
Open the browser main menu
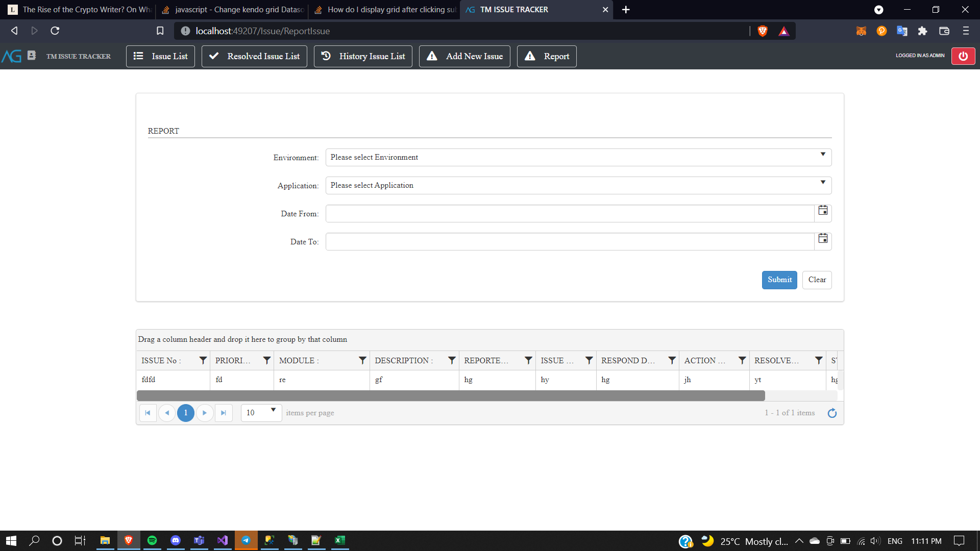(966, 31)
